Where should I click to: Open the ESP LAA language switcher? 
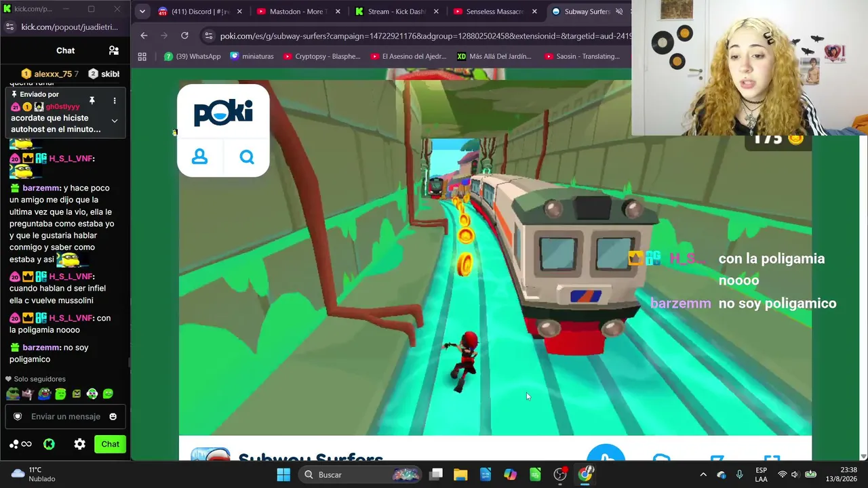point(762,474)
